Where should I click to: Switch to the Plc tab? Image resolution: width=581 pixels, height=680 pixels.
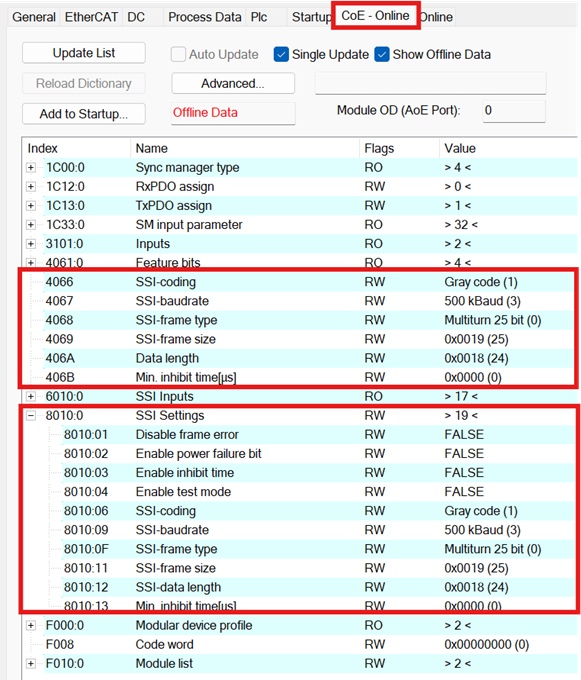[x=259, y=17]
